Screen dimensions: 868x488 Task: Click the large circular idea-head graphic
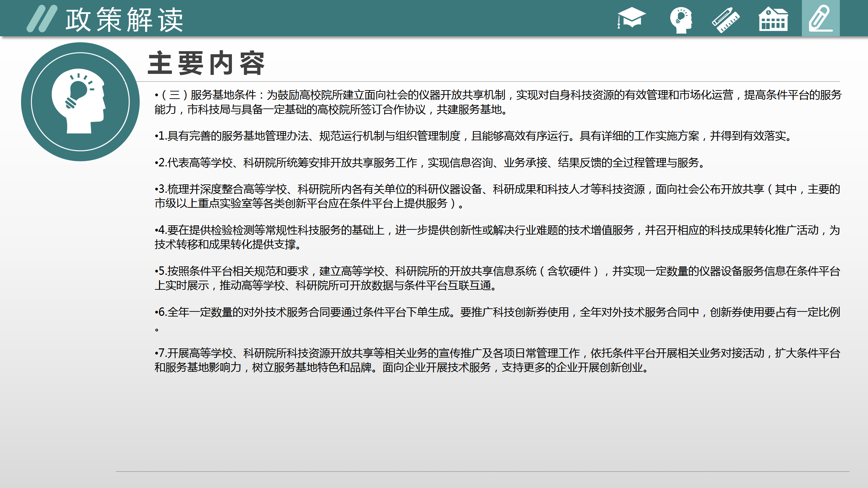(80, 102)
